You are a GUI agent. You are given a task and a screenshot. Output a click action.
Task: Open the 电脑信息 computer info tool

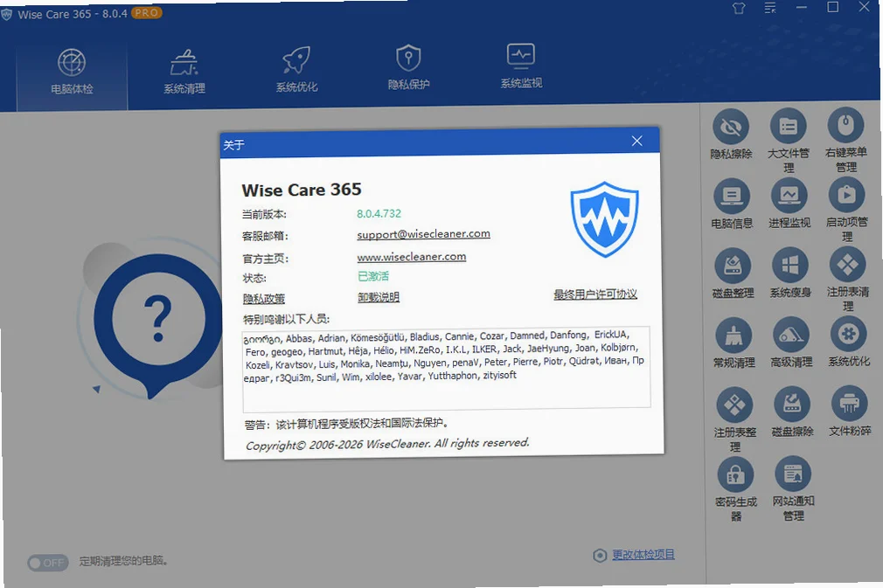pyautogui.click(x=732, y=204)
